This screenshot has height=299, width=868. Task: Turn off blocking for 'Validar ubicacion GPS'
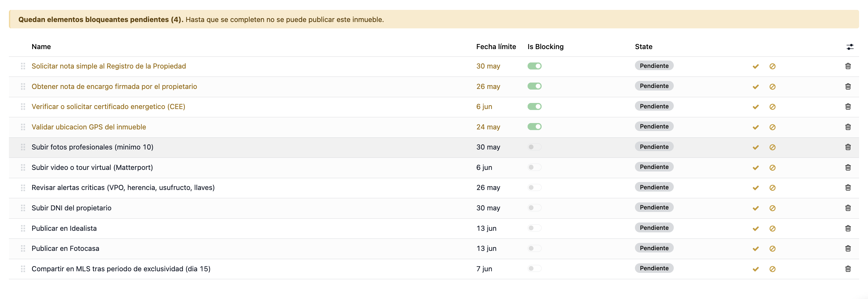(534, 127)
